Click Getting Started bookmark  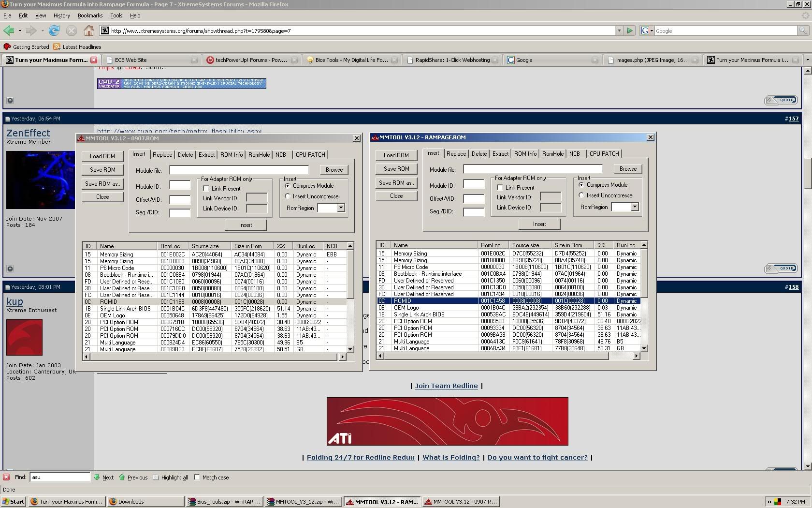pyautogui.click(x=27, y=47)
